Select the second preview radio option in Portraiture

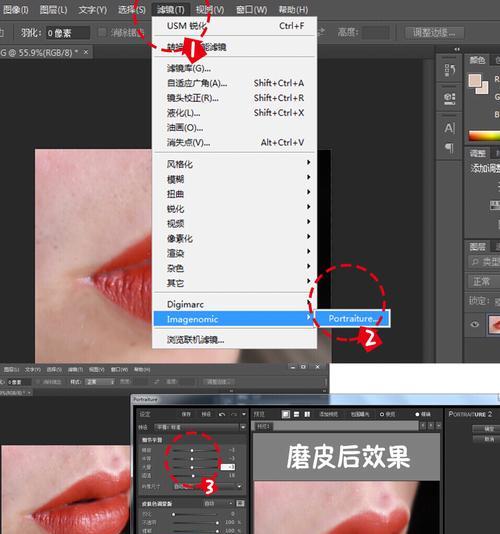pyautogui.click(x=417, y=414)
